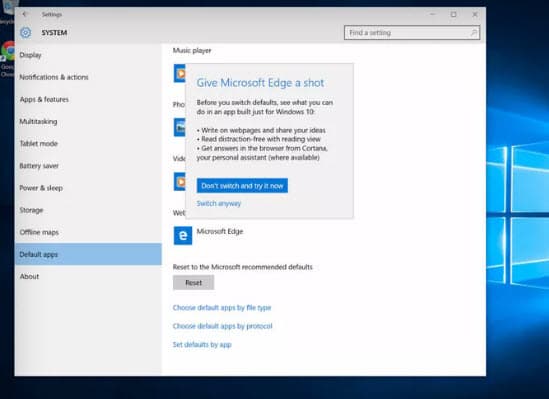Open Choose default apps by protocol
The height and width of the screenshot is (399, 549).
click(222, 326)
